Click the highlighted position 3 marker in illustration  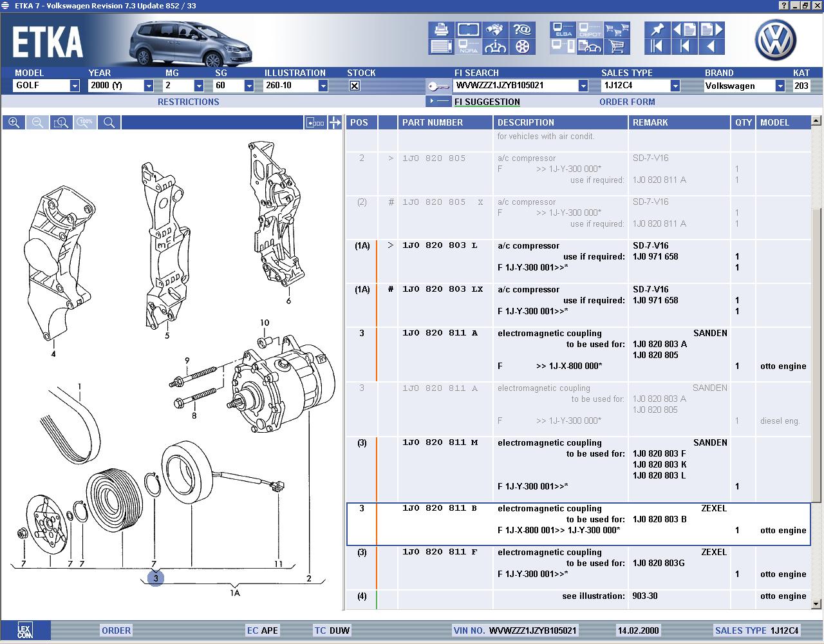[155, 578]
